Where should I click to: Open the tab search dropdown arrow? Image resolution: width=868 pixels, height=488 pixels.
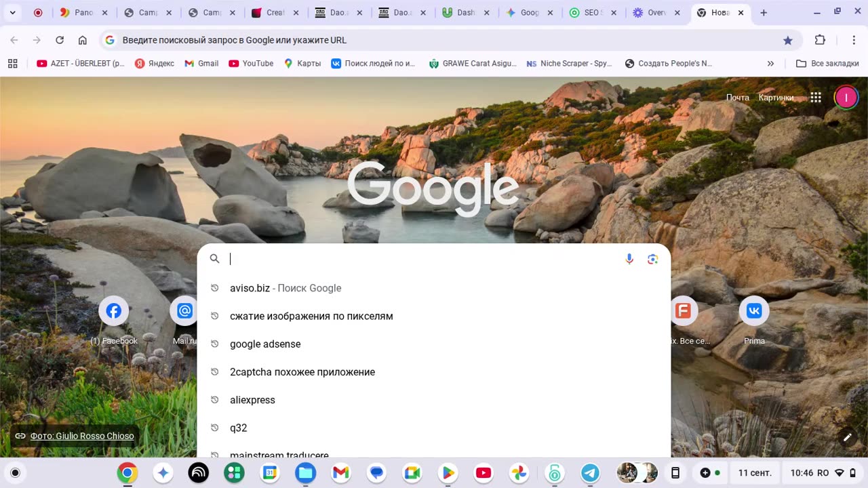(x=12, y=12)
